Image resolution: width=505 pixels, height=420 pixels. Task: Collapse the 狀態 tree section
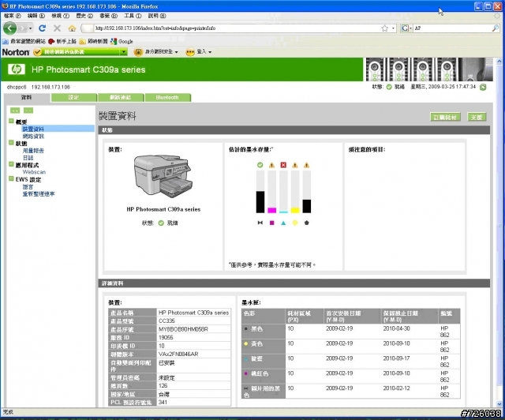[11, 143]
